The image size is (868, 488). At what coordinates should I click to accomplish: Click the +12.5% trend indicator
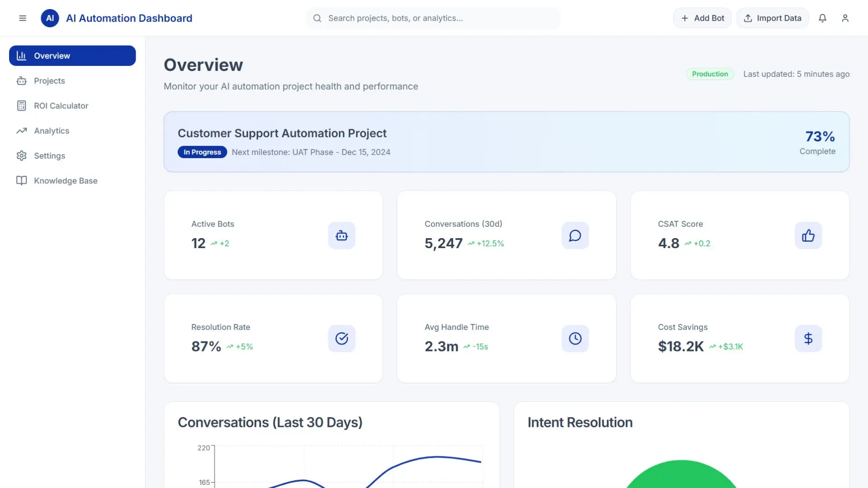tap(486, 244)
